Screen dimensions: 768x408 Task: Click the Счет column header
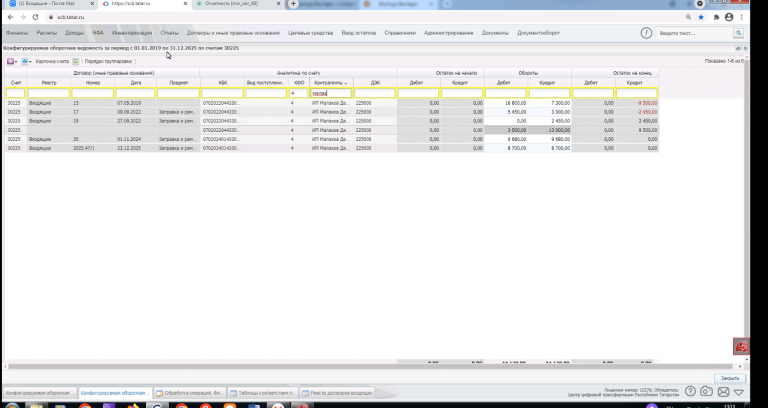click(x=16, y=83)
